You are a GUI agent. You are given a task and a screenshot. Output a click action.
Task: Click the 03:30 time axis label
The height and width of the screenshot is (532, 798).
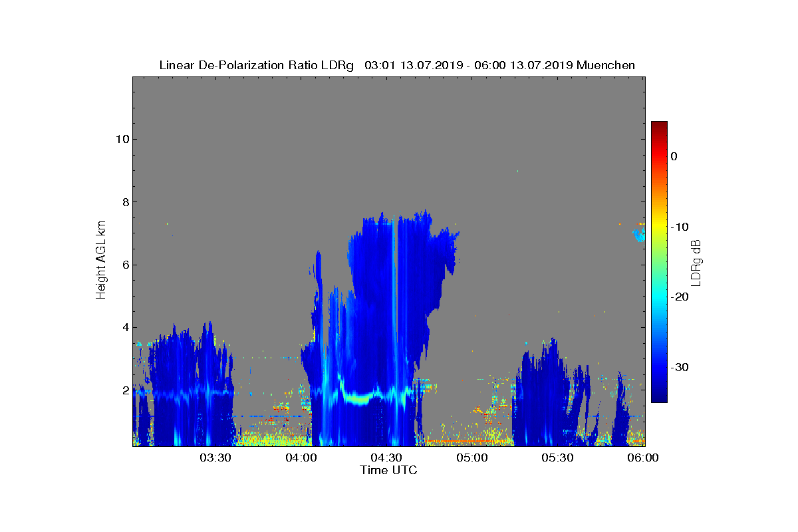coord(215,458)
